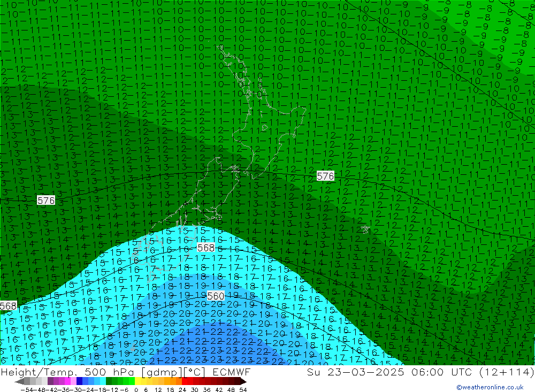535x392 pixels.
Task: Click the 576 contour label near left edge
Action: (x=46, y=200)
